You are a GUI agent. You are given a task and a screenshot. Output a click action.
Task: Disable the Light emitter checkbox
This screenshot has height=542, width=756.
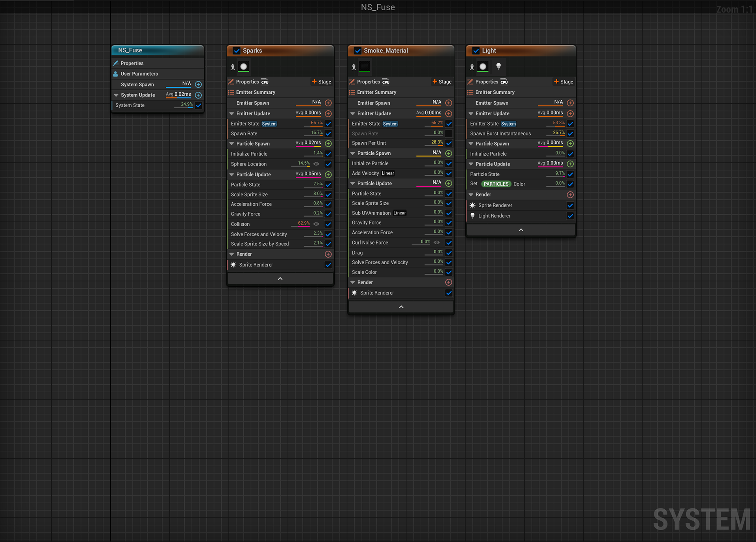pos(476,50)
